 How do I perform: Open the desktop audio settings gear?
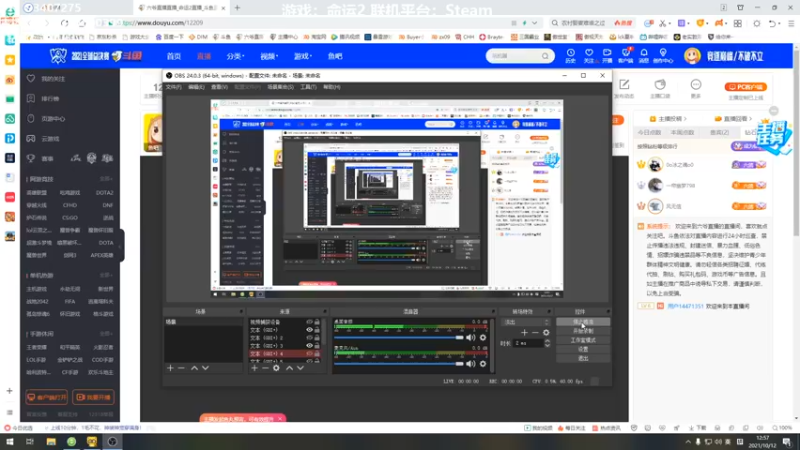click(x=483, y=337)
